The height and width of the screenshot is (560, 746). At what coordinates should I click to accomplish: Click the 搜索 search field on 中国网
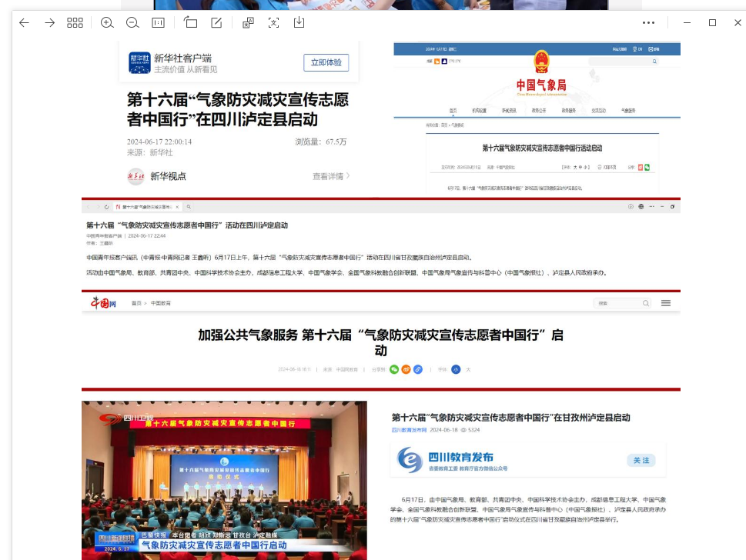tap(618, 303)
